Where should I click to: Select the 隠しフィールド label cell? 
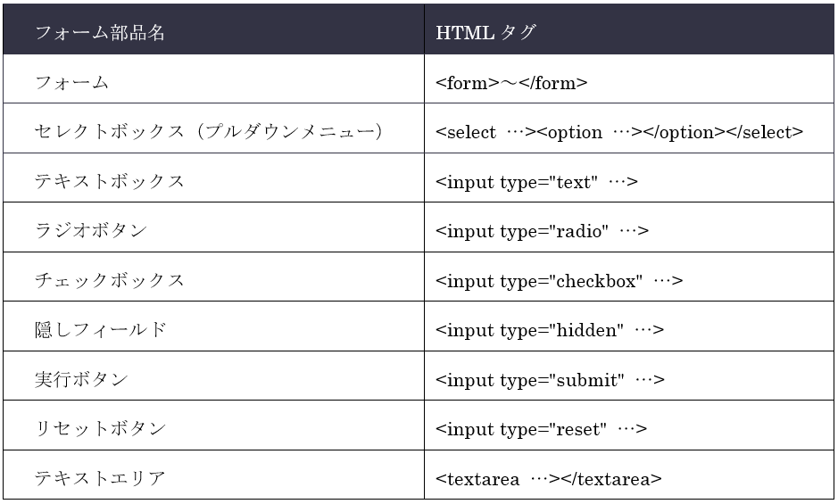[x=101, y=330]
